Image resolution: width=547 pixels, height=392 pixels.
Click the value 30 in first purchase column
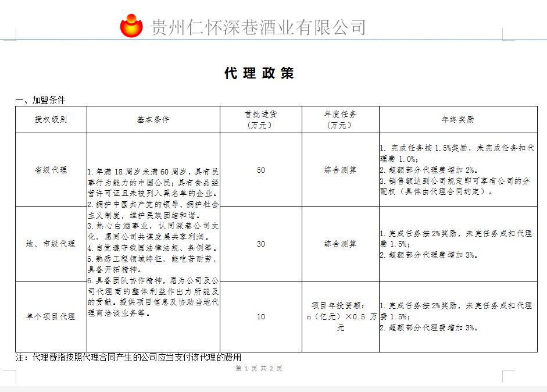[x=260, y=244]
